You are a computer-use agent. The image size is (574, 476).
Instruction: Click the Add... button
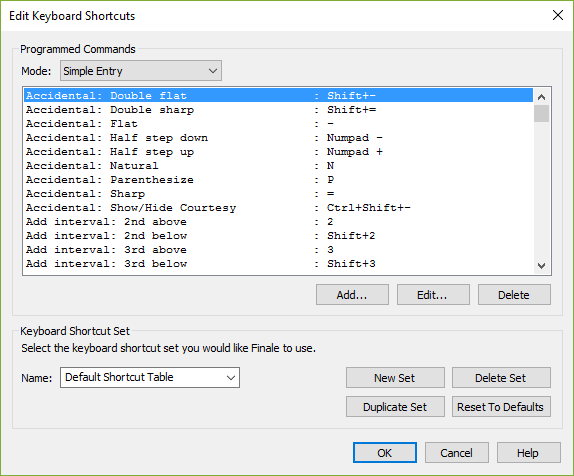point(352,295)
